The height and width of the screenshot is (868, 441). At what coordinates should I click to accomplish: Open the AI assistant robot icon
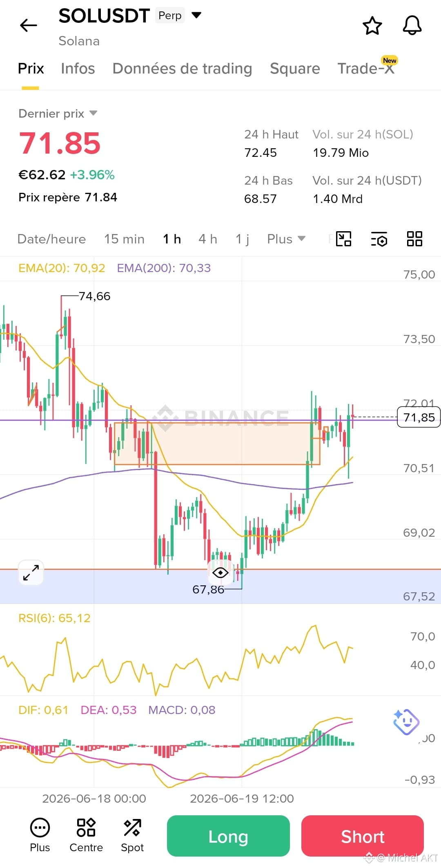[406, 722]
